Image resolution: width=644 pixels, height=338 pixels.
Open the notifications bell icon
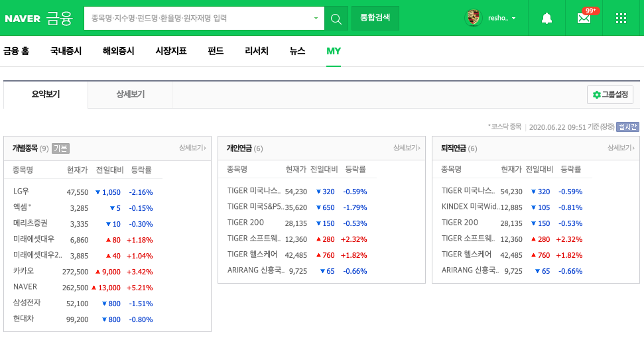[547, 19]
